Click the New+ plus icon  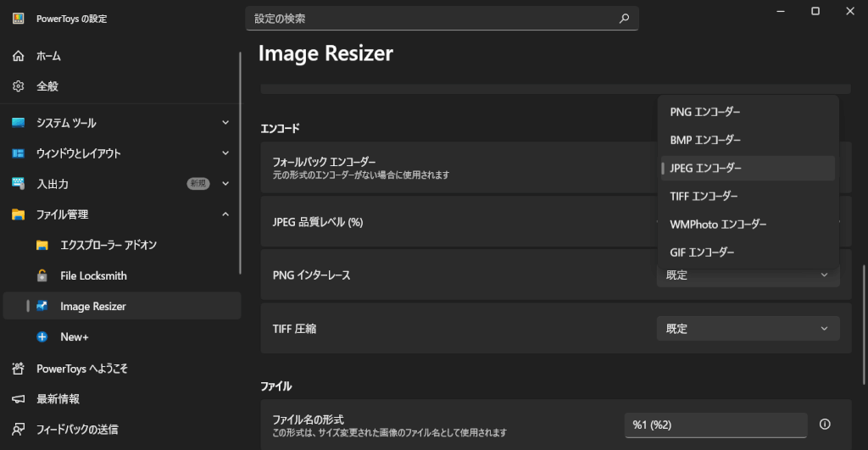pos(42,337)
